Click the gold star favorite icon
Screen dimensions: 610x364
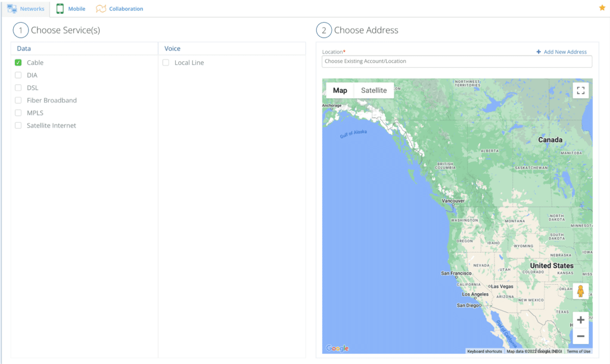pyautogui.click(x=602, y=8)
